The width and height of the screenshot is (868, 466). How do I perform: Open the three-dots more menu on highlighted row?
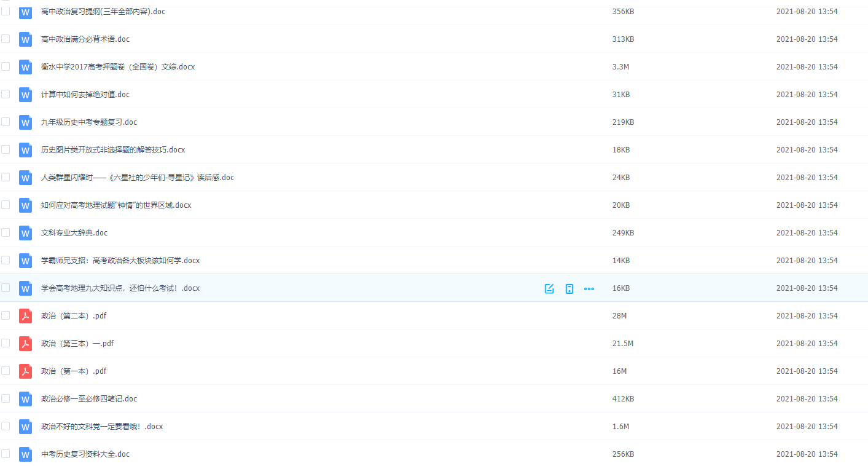589,288
